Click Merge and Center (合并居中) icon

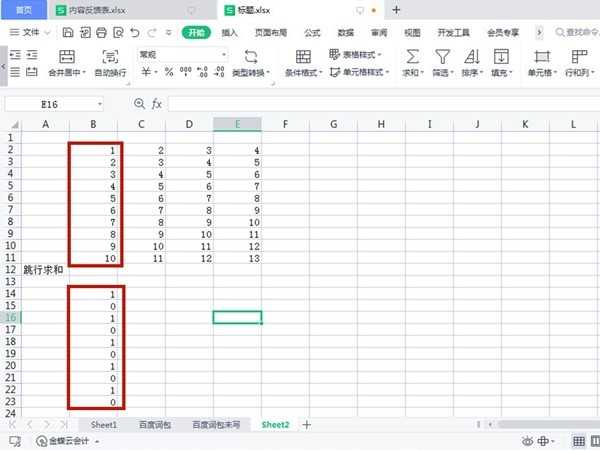(x=67, y=57)
